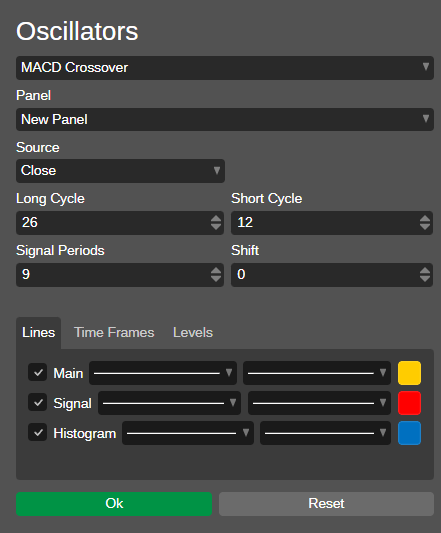Pick the blue Histogram color swatch
The width and height of the screenshot is (441, 533).
(409, 433)
